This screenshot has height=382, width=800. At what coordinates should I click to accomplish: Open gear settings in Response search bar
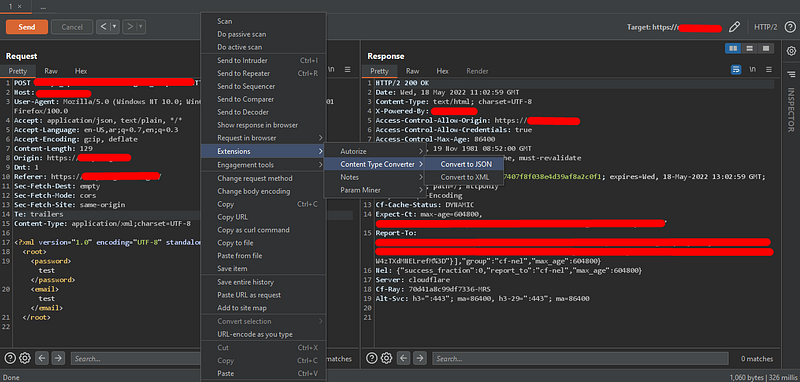tap(386, 359)
